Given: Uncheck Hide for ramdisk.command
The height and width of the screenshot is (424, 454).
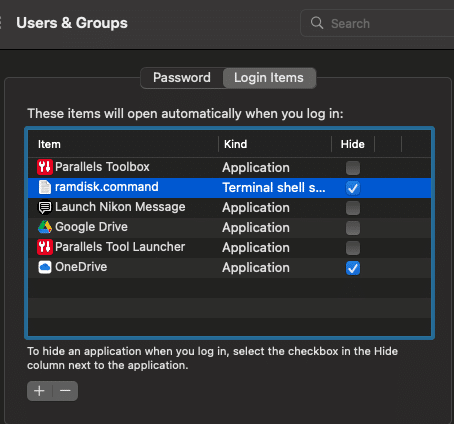Looking at the screenshot, I should pos(353,188).
